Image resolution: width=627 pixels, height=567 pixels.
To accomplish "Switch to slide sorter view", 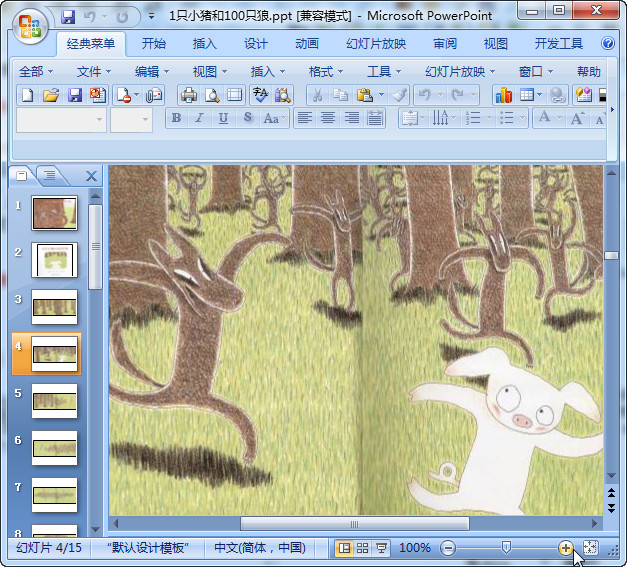I will click(362, 548).
